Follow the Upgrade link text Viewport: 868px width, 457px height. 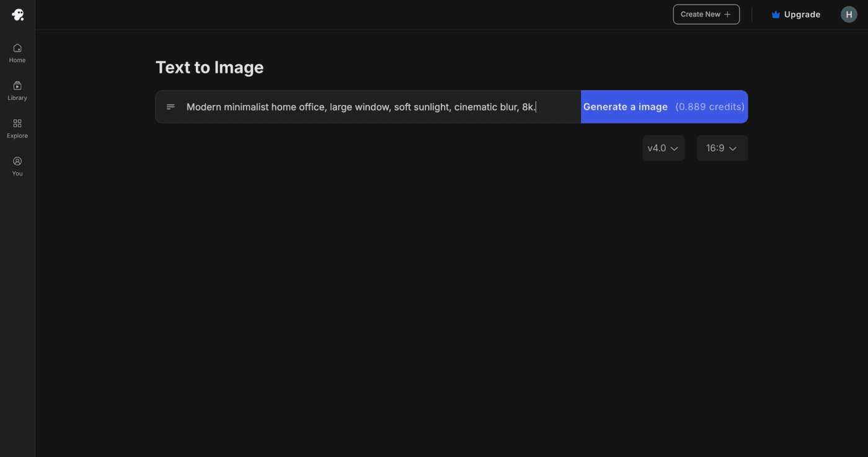pyautogui.click(x=802, y=14)
